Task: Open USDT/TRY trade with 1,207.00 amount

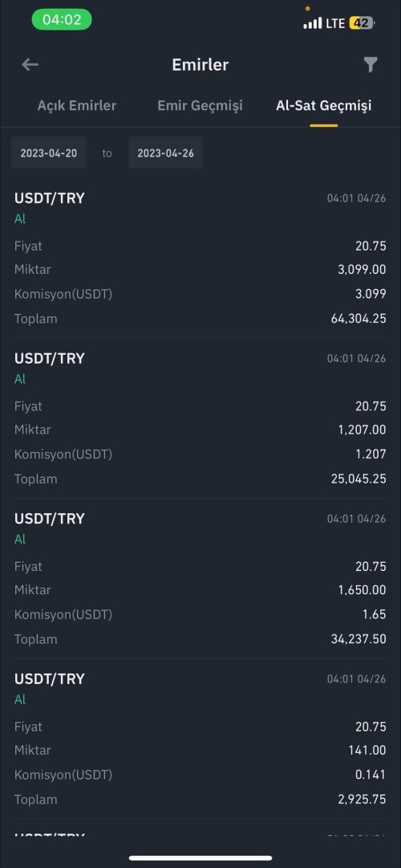Action: click(200, 418)
